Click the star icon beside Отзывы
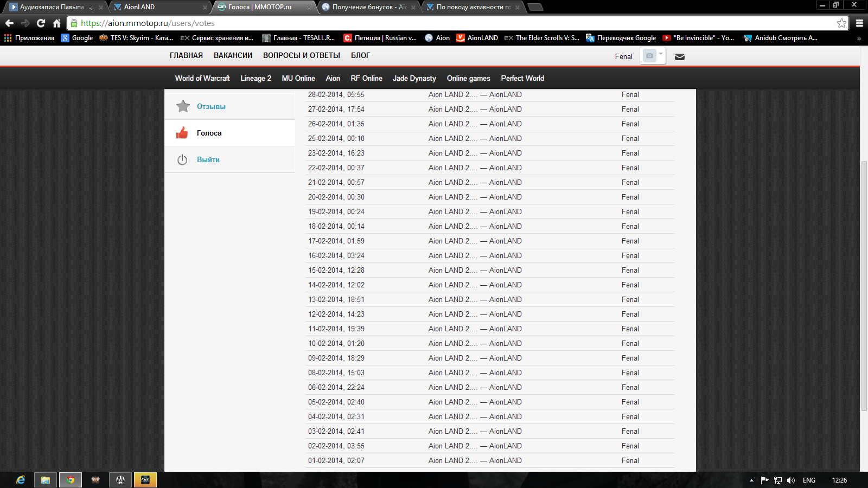 (x=183, y=106)
